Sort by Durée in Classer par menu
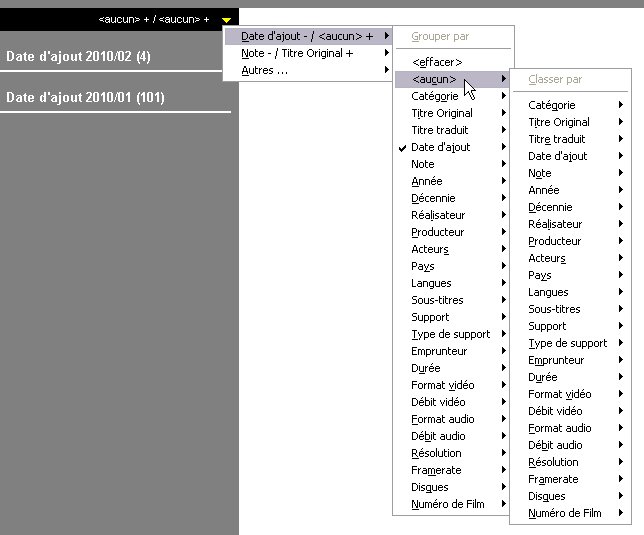Screen dimensions: 644x535 [570, 377]
